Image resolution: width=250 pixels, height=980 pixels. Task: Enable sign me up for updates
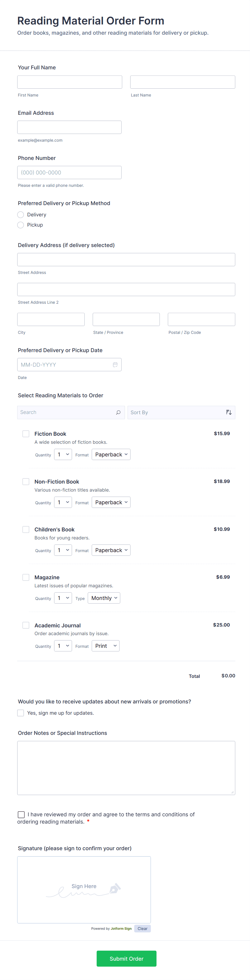(20, 713)
